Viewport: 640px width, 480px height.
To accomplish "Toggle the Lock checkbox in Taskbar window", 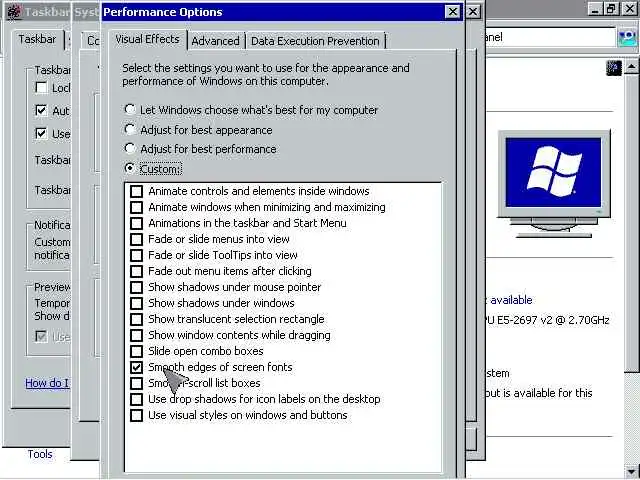I will [x=41, y=87].
